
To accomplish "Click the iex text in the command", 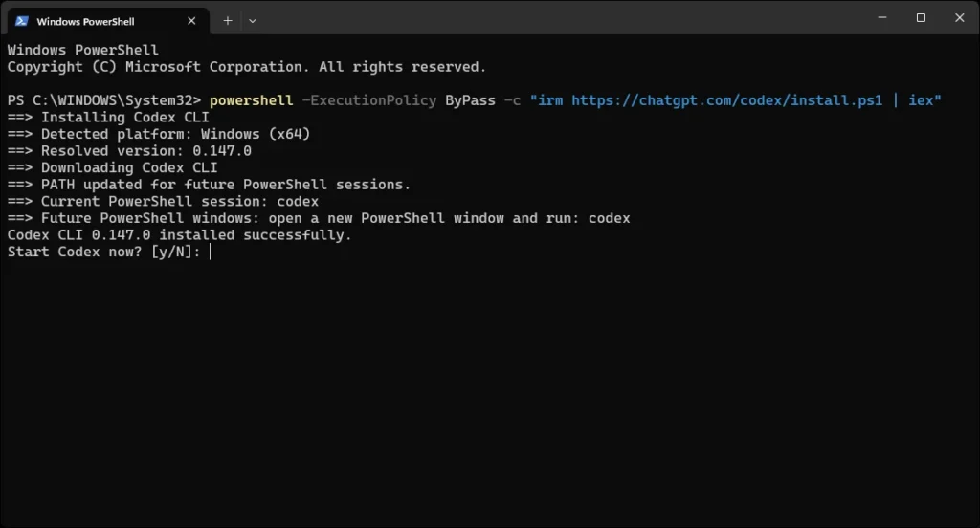I will pos(921,100).
